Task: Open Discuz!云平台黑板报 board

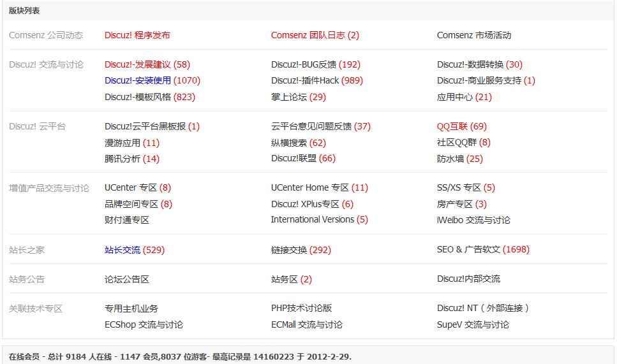Action: [145, 127]
